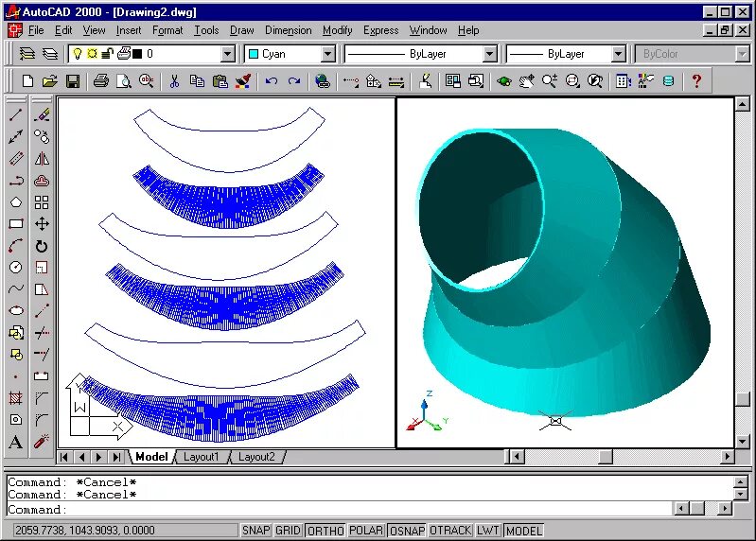Expand the ByLayer linetype dropdown
Image resolution: width=756 pixels, height=541 pixels.
489,54
